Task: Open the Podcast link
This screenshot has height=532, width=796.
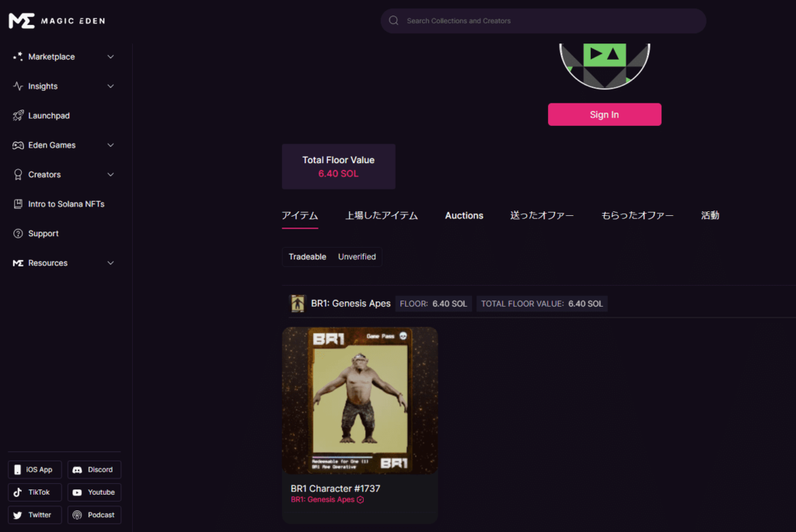Action: tap(94, 515)
